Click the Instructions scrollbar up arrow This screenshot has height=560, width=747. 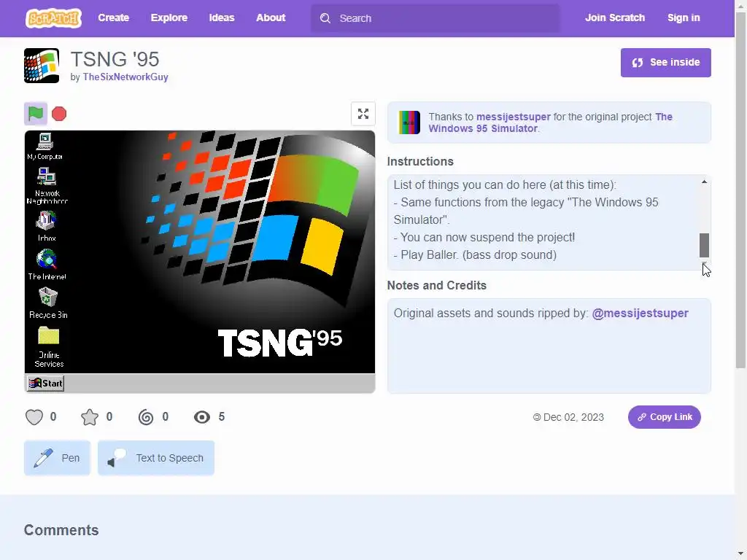tap(704, 182)
